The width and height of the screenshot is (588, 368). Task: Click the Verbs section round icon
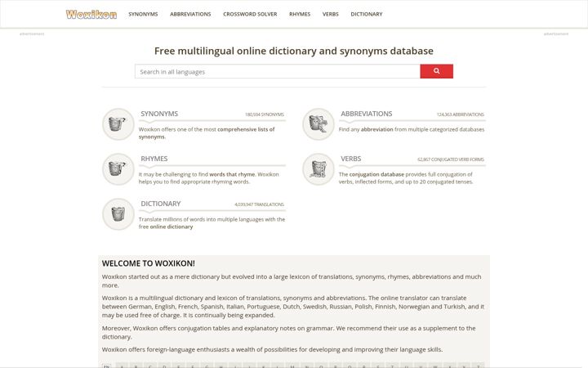[x=318, y=169]
